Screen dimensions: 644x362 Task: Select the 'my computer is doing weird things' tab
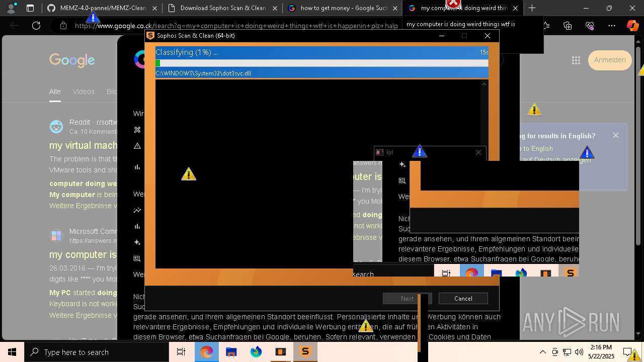tap(463, 8)
